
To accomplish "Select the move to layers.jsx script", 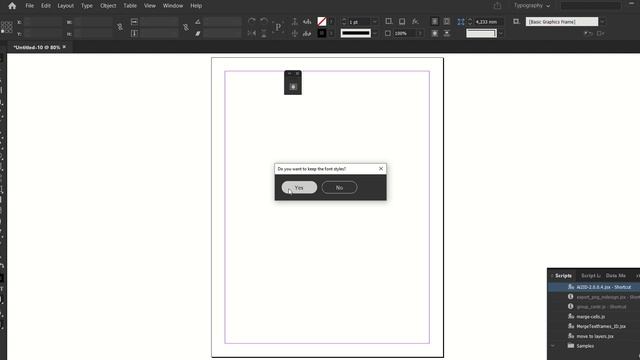I will point(594,336).
